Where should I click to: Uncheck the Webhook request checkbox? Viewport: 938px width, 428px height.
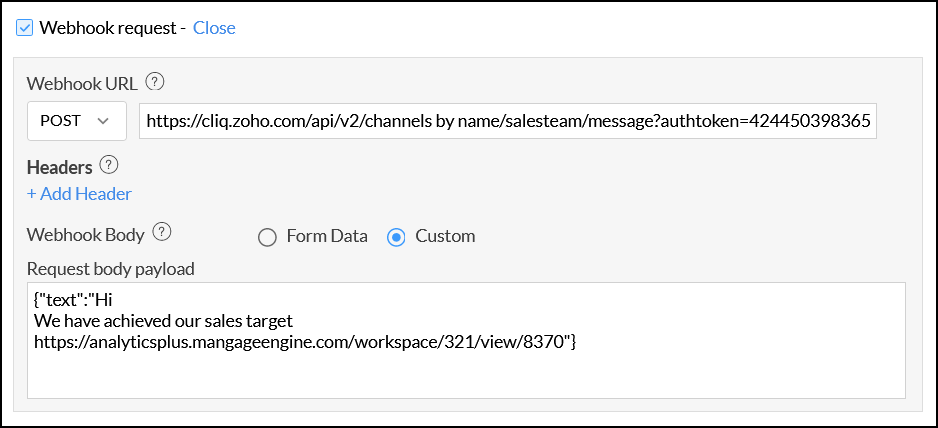(26, 28)
